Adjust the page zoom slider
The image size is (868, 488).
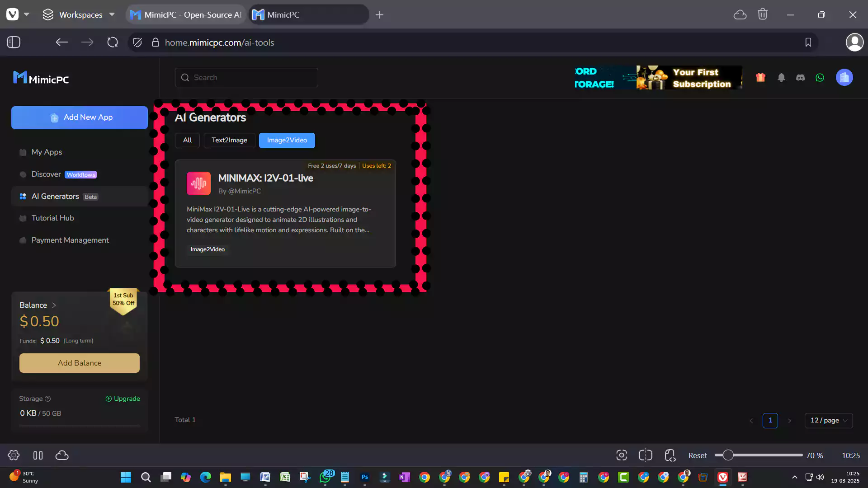tap(759, 455)
